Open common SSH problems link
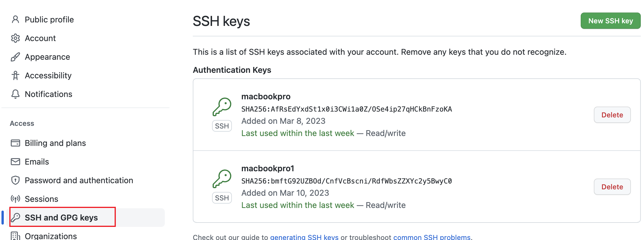The width and height of the screenshot is (644, 240). click(x=432, y=237)
